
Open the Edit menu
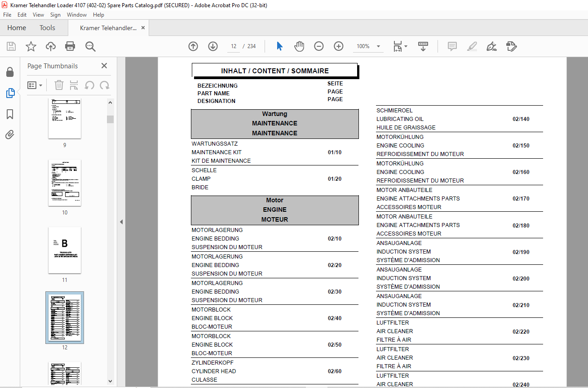tap(22, 15)
